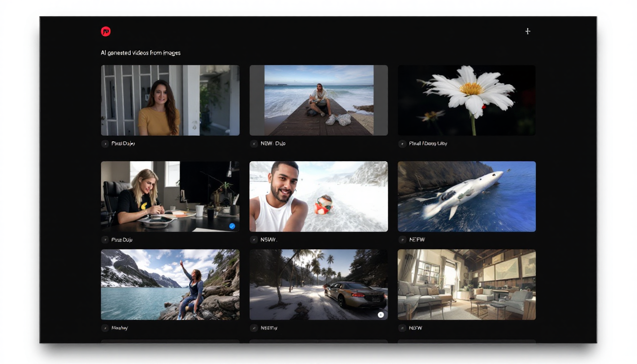Click the avatar icon beside the interior room caption
This screenshot has height=364, width=637.
(401, 328)
